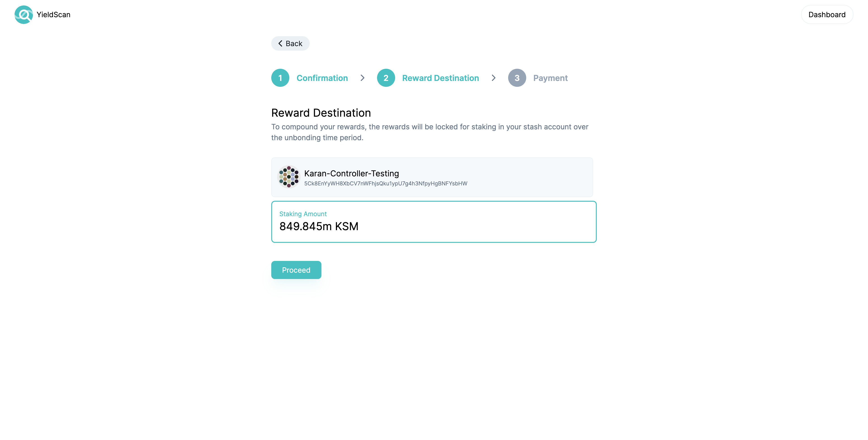Click the account address starting 5Ck8EnYy
The width and height of the screenshot is (868, 440).
385,183
